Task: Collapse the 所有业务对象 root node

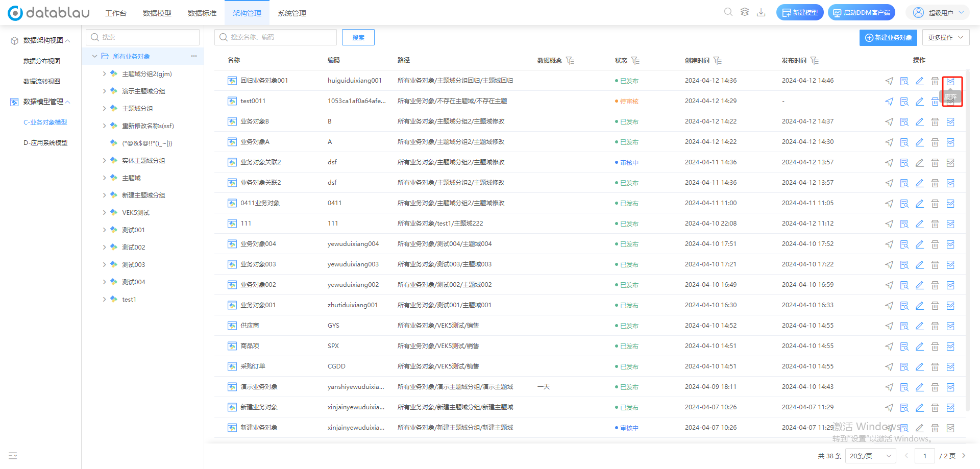Action: tap(94, 56)
